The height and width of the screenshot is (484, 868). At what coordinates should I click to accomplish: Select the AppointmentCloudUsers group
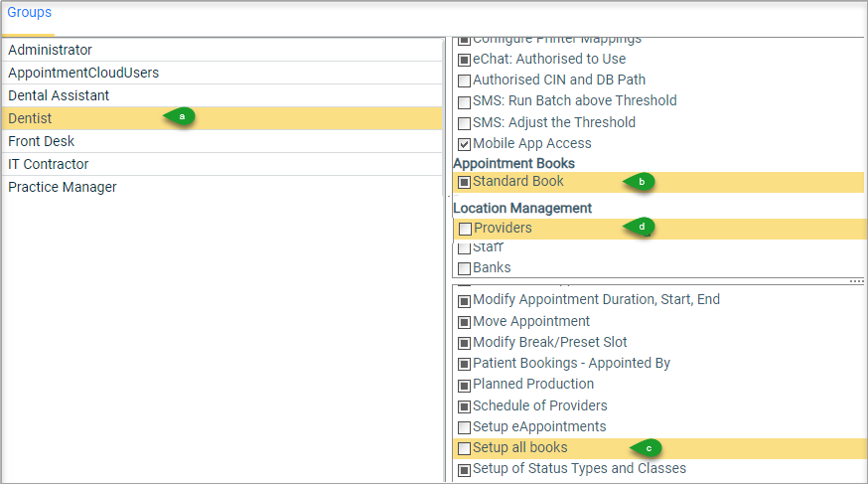222,73
